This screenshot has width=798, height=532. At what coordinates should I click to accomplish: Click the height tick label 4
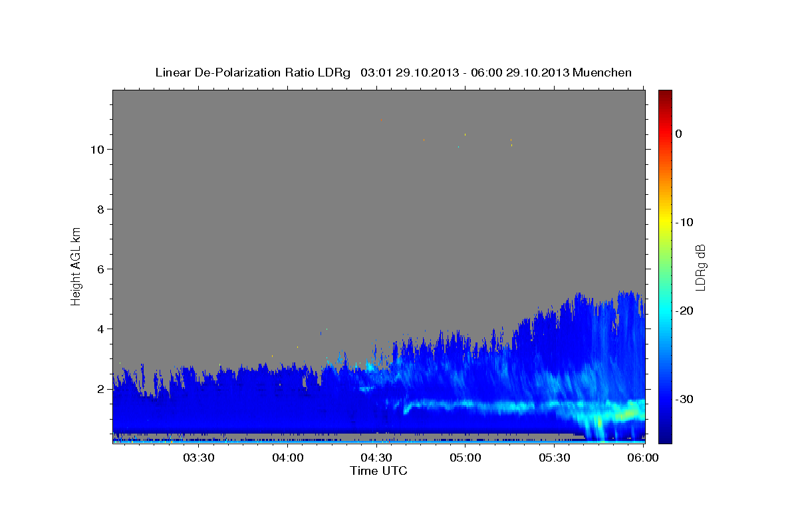coord(100,329)
